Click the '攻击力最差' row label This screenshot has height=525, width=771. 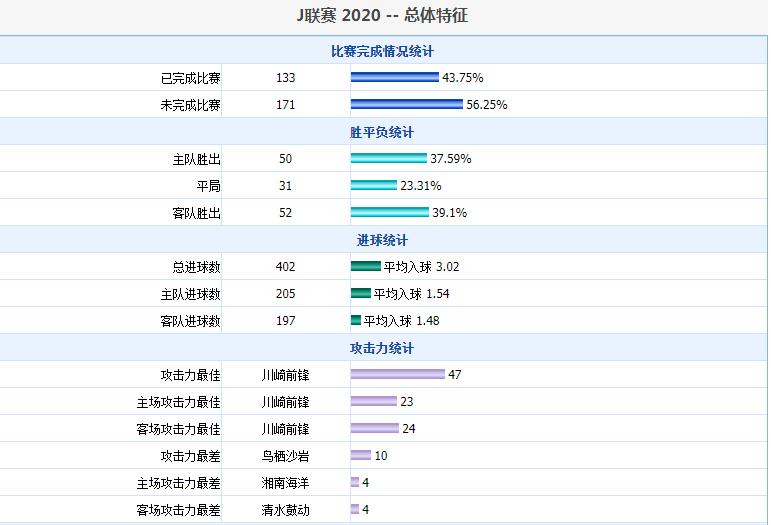click(190, 456)
